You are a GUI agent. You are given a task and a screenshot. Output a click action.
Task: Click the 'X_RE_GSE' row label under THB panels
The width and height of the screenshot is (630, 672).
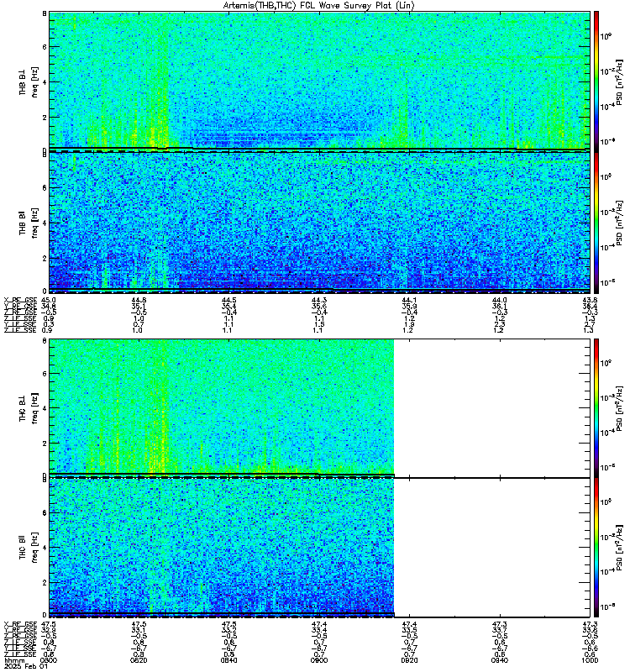coord(20,300)
